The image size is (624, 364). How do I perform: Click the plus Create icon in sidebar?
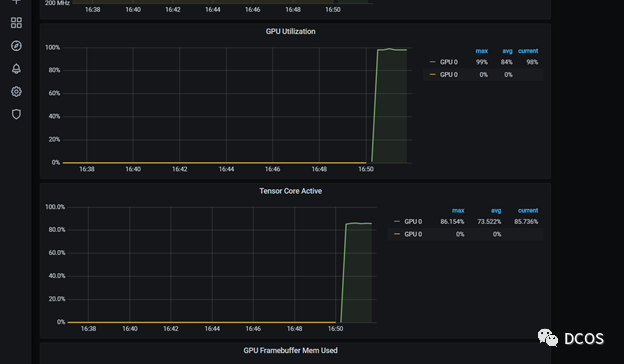(16, 2)
